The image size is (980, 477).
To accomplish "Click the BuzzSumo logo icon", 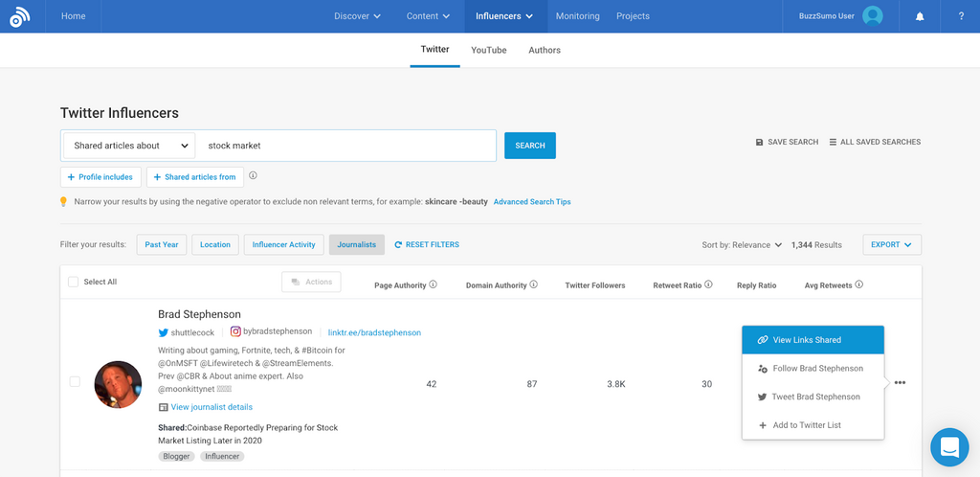I will point(20,17).
